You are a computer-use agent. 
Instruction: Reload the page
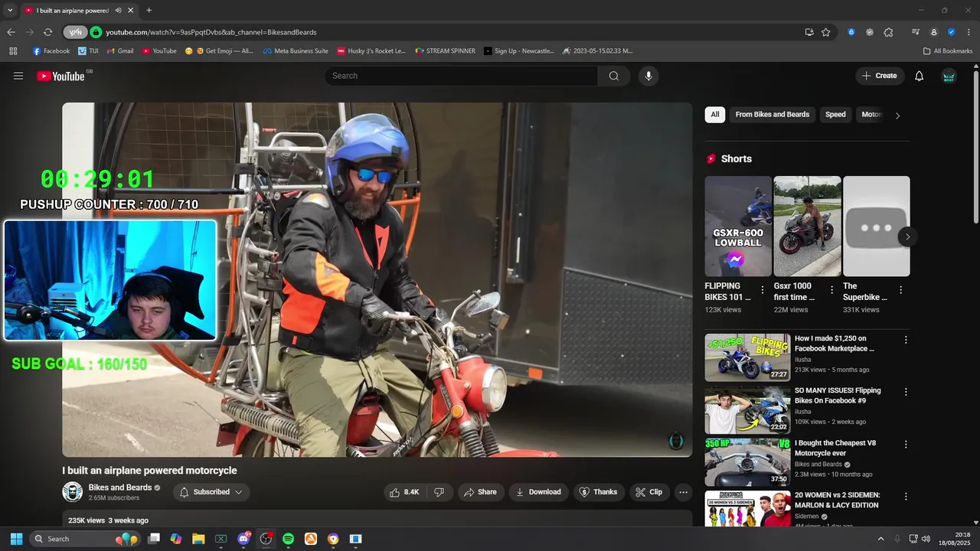click(47, 32)
